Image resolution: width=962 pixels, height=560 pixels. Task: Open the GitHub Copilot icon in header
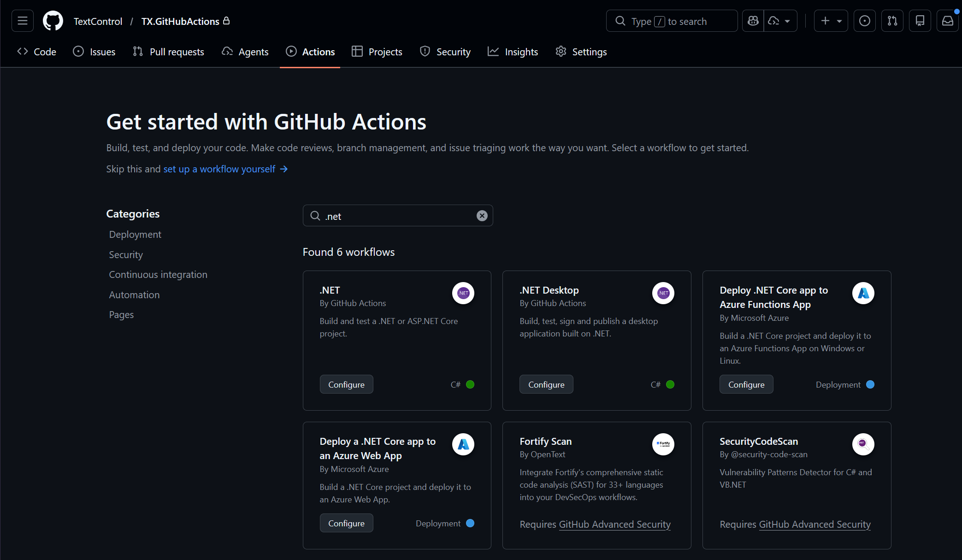(753, 21)
